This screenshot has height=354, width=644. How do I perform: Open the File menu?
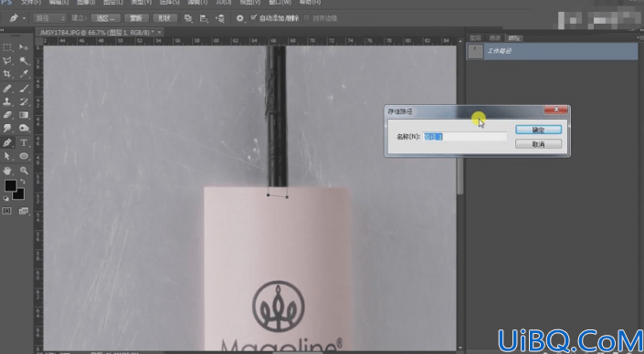(31, 3)
